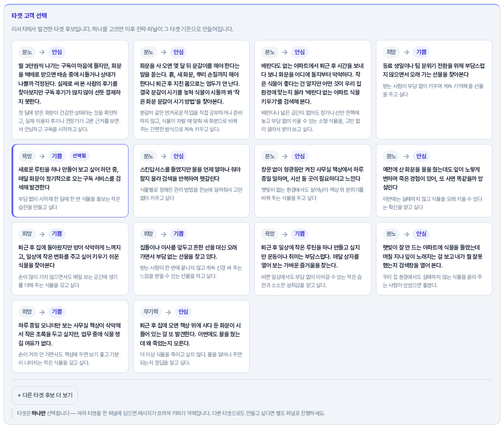Click 희망 tag on the 동료 생일 card
The height and width of the screenshot is (428, 504).
coord(391,52)
